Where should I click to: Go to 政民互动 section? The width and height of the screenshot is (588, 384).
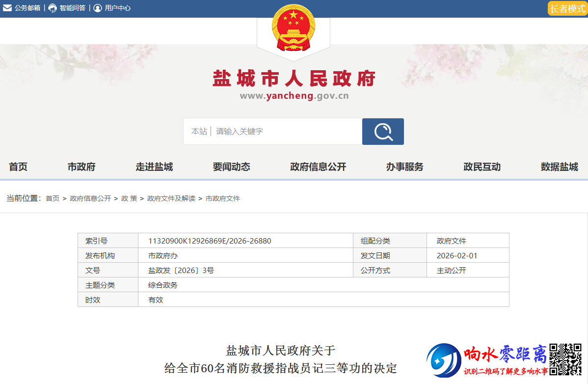(x=482, y=167)
